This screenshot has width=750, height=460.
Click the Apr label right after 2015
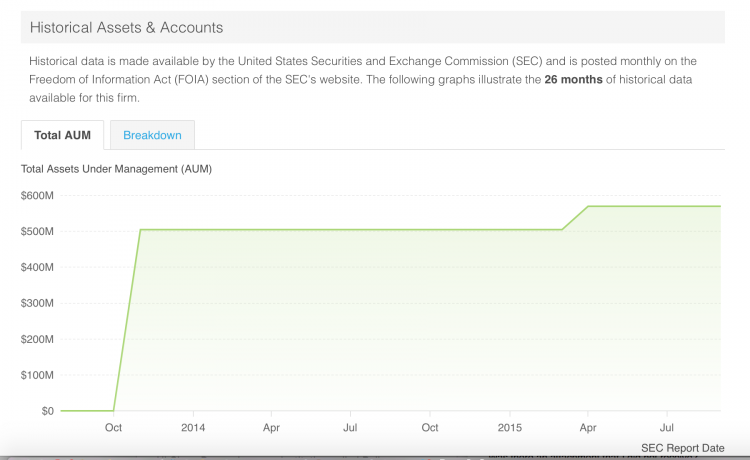click(588, 427)
